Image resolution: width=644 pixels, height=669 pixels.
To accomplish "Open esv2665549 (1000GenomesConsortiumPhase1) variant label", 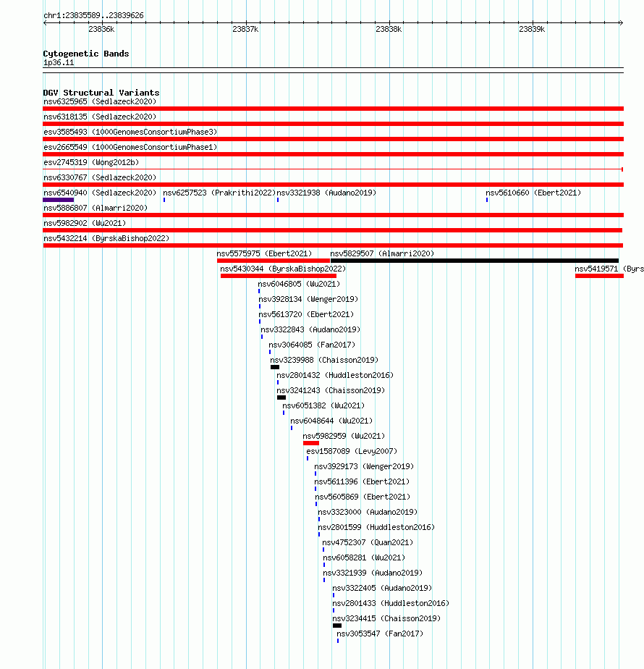I will coord(130,147).
